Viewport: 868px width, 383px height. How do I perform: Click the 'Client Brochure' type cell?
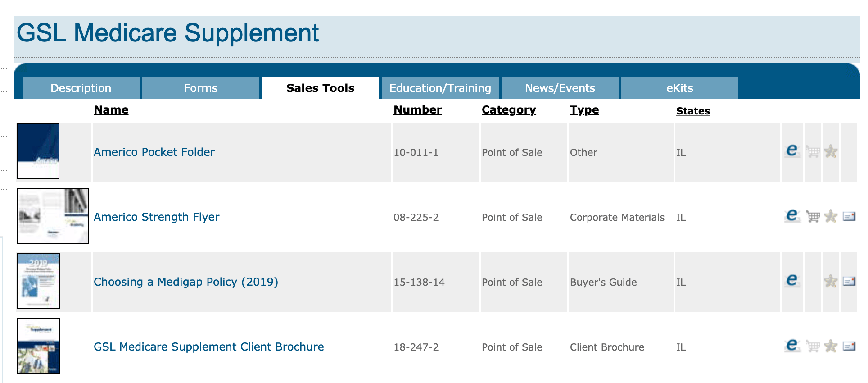(607, 347)
